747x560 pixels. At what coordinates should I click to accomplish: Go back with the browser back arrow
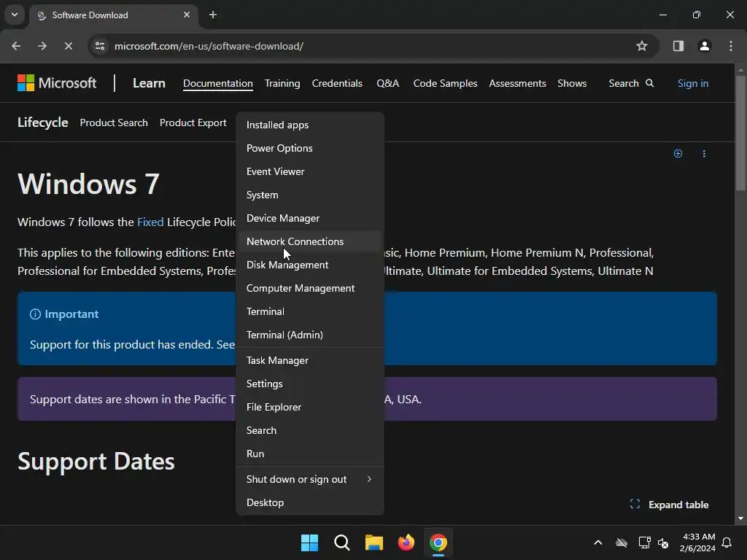tap(16, 46)
